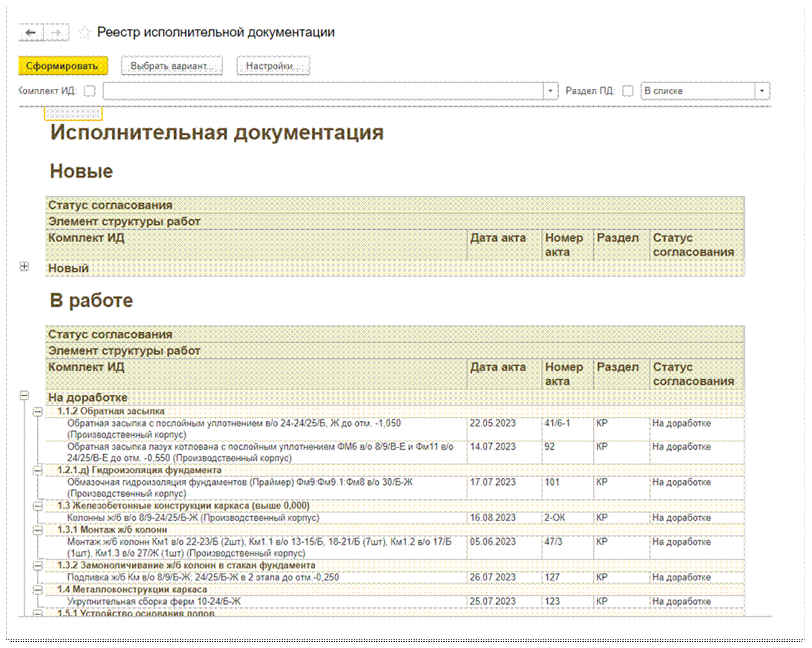The height and width of the screenshot is (648, 812).
Task: Open Настройки report settings
Action: tap(273, 66)
